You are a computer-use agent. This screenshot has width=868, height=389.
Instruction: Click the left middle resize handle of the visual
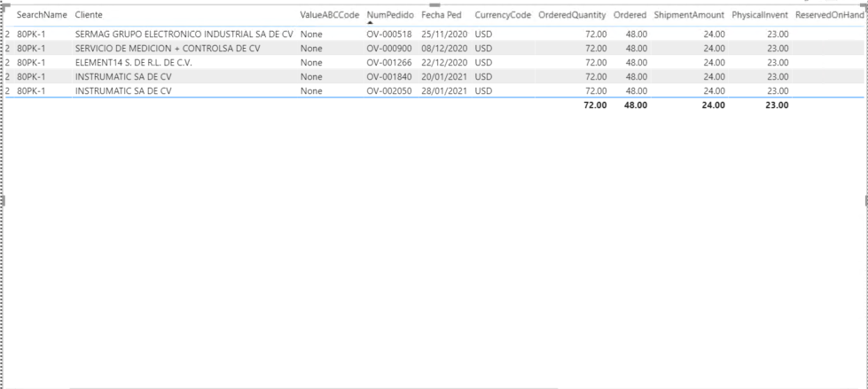point(3,200)
